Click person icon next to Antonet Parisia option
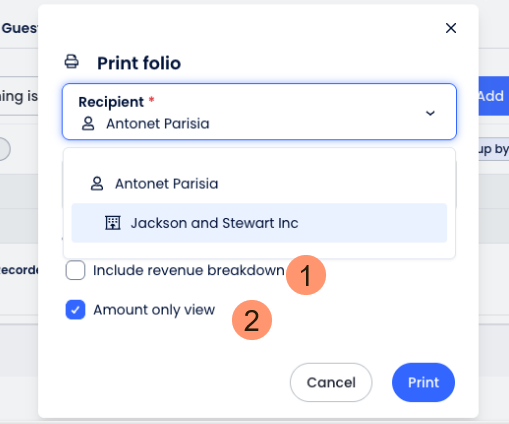Viewport: 509px width, 424px height. click(x=97, y=184)
